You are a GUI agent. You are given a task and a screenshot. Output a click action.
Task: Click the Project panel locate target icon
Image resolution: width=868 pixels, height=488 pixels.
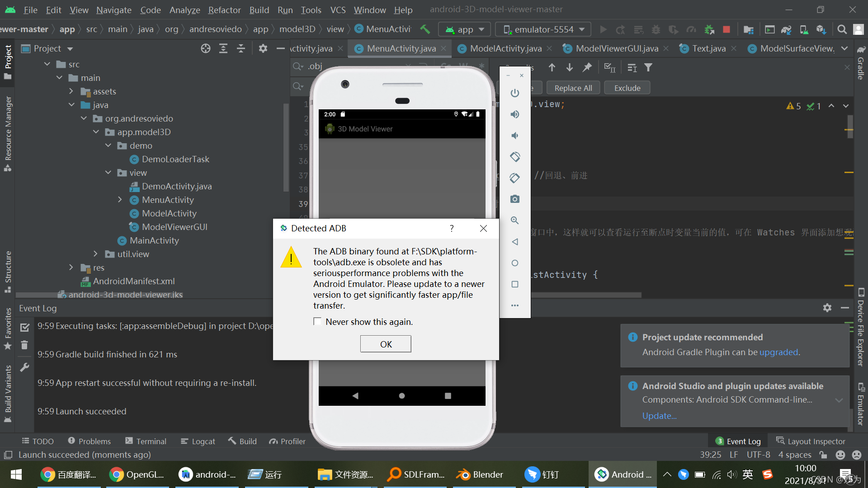[x=206, y=48]
